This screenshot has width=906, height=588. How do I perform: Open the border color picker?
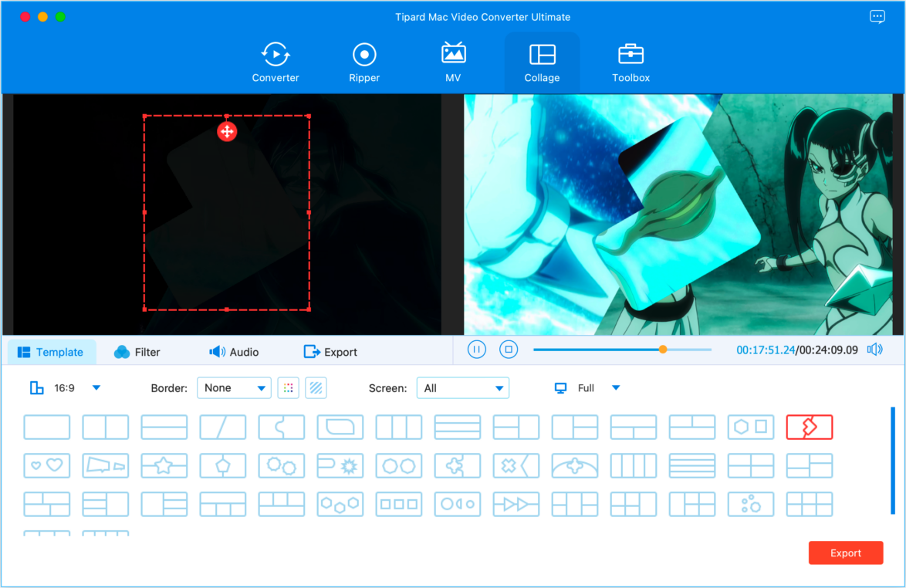(289, 388)
